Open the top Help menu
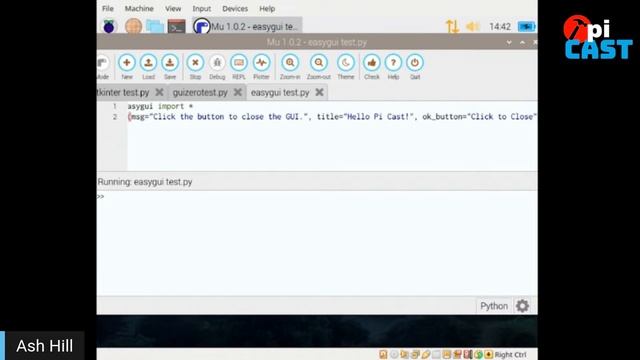The height and width of the screenshot is (360, 640). pyautogui.click(x=267, y=9)
